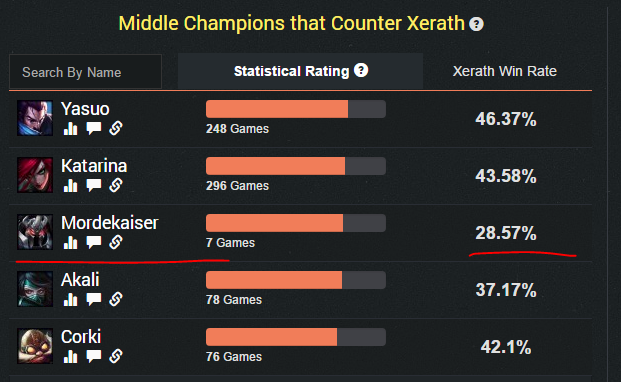Select the Statistical Rating tab
Viewport: 621px width, 382px height.
pyautogui.click(x=300, y=71)
